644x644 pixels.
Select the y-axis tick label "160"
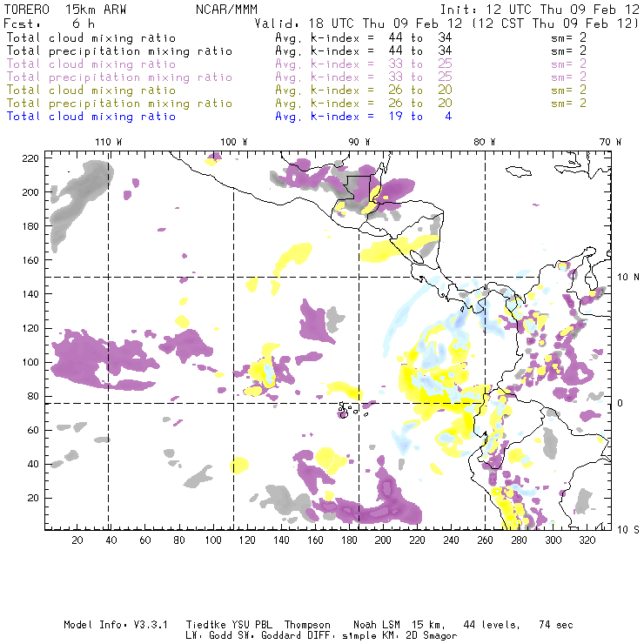coord(30,260)
